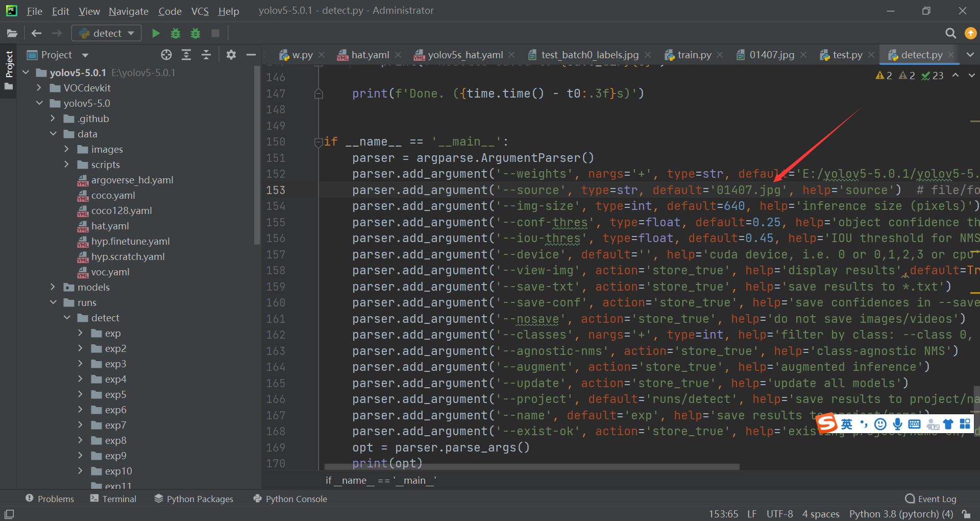Viewport: 980px width, 521px height.
Task: Open Project panel settings gear
Action: coord(231,55)
